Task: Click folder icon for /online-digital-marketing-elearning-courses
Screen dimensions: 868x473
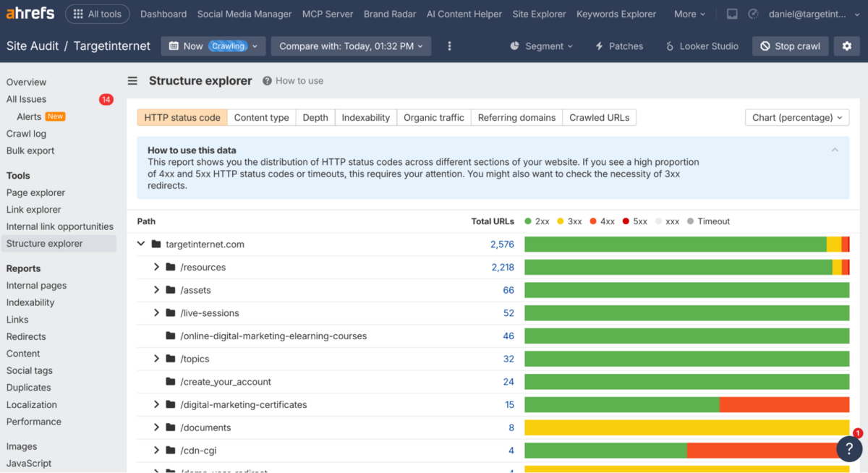Action: click(x=171, y=336)
